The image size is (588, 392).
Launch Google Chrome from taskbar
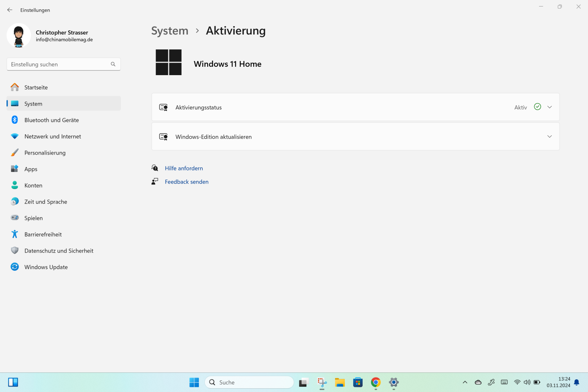(376, 382)
